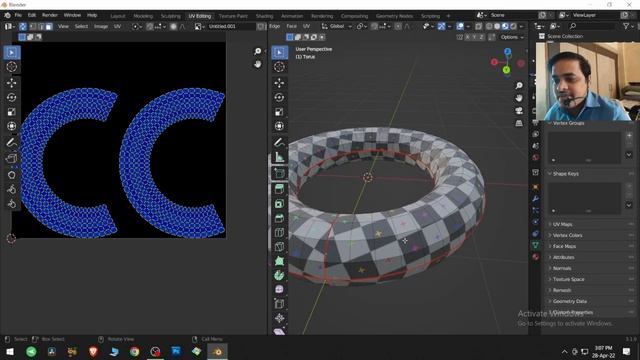Select the Transform tool in UV editor
The height and width of the screenshot is (360, 640).
12,126
